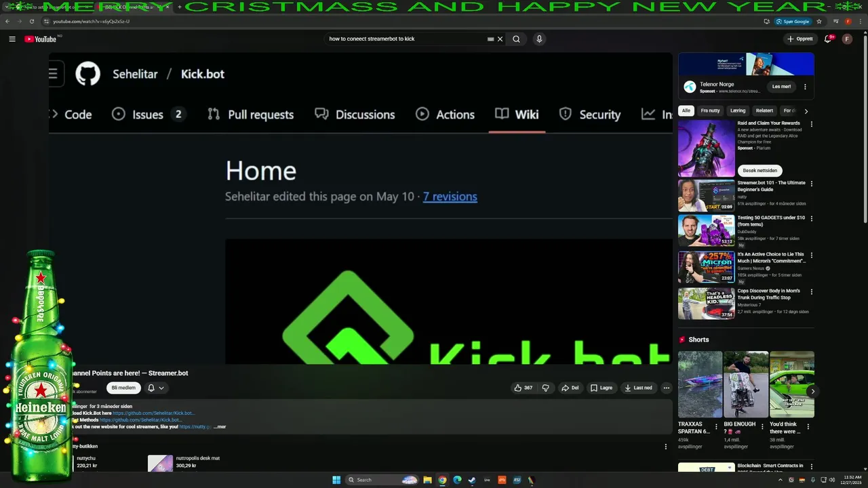Screen dimensions: 868x488
Task: Open the subscription notification bell dropdown
Action: 156,388
